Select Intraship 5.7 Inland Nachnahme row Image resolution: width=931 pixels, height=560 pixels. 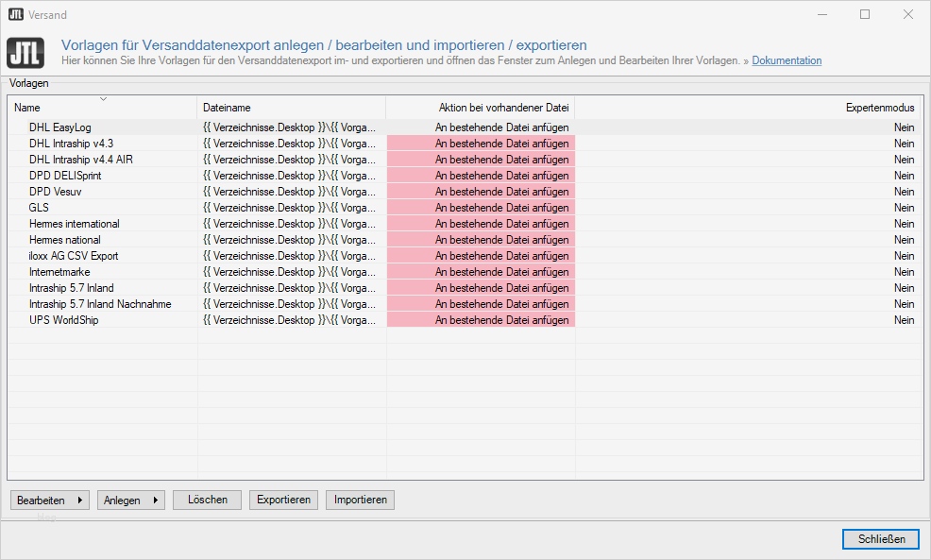tap(465, 303)
